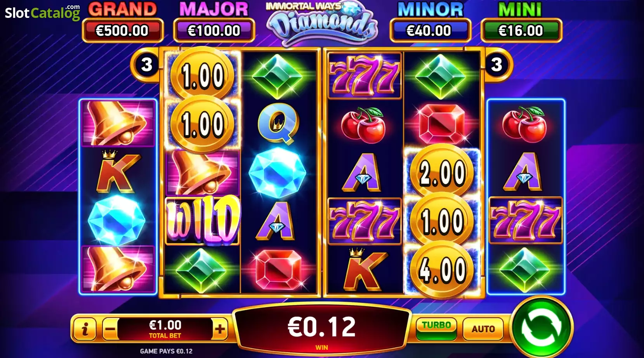Click the €1.00 total bet field

[165, 329]
